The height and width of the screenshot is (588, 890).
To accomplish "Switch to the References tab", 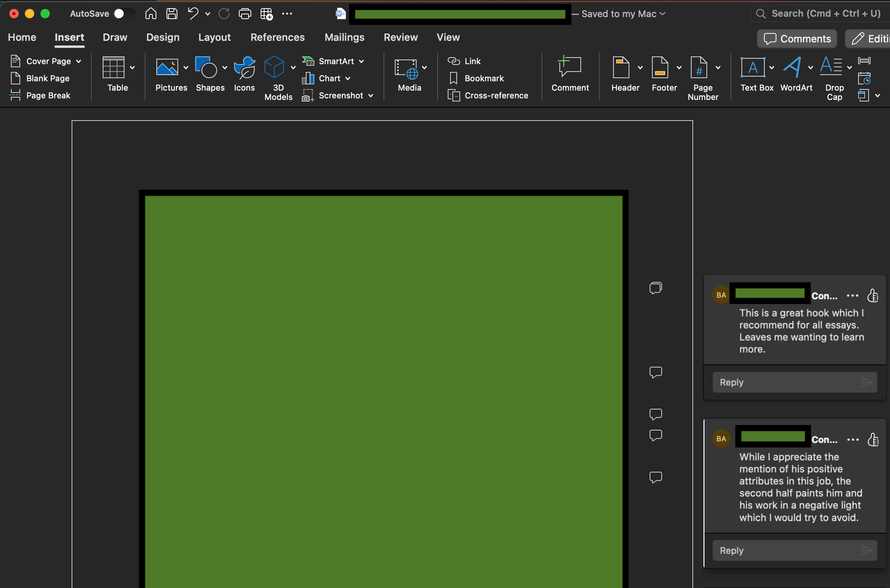I will [277, 37].
